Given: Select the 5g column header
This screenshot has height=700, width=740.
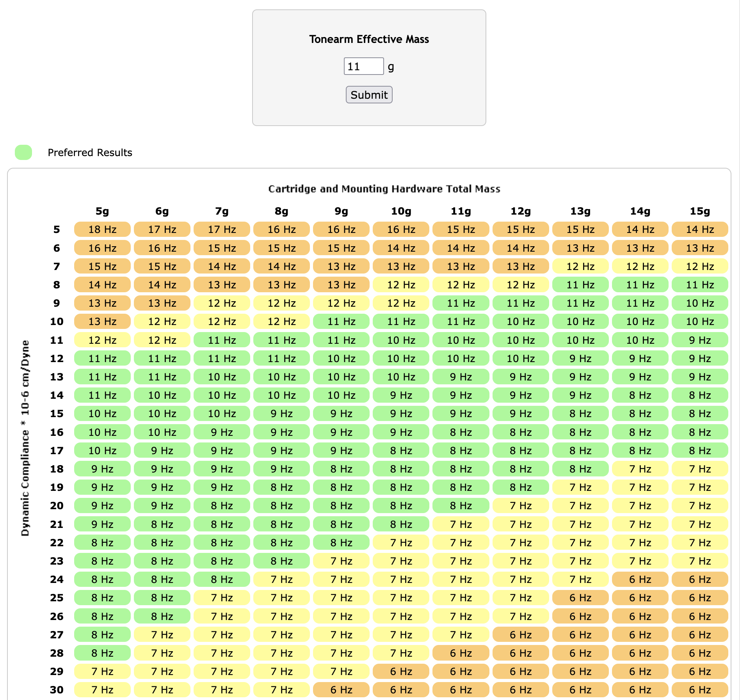Looking at the screenshot, I should coord(102,211).
